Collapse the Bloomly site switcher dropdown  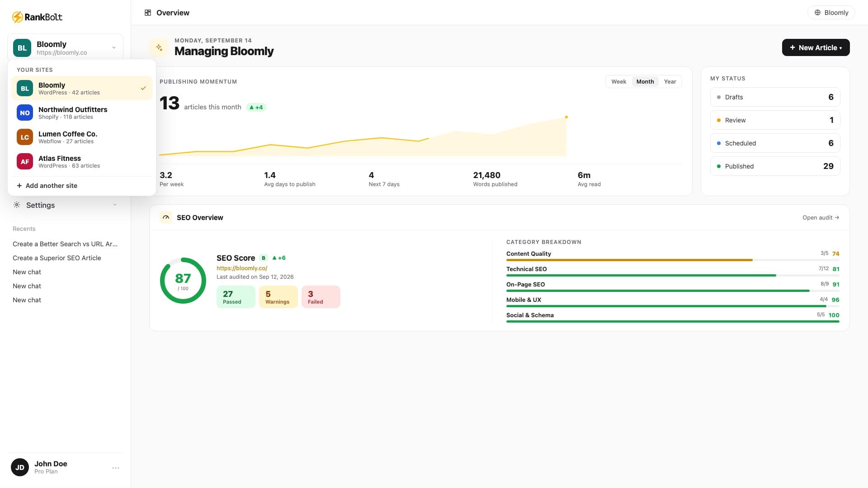point(114,47)
